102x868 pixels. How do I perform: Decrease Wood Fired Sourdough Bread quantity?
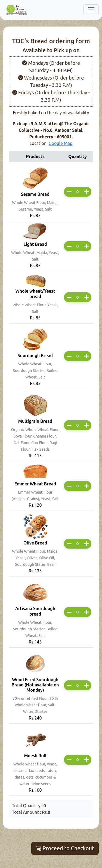(x=69, y=685)
